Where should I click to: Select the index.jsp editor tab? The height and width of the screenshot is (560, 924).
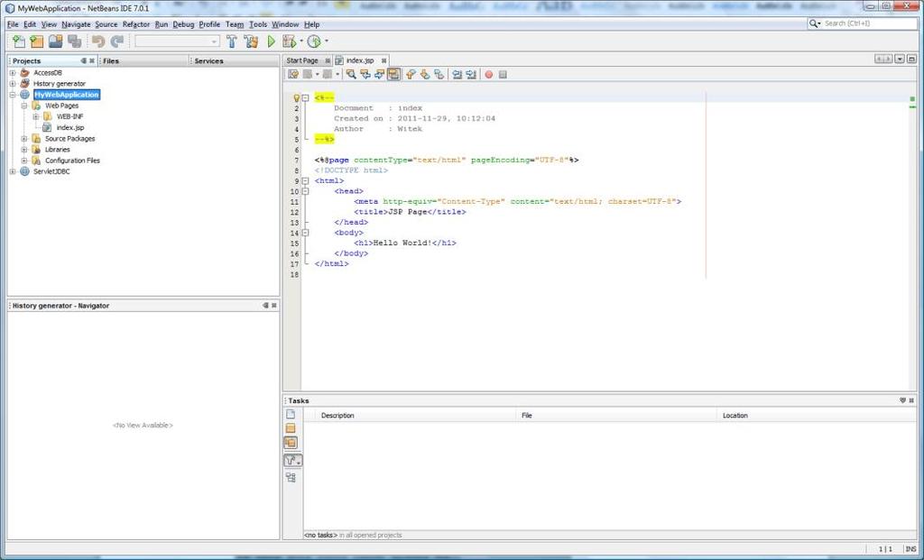coord(359,60)
